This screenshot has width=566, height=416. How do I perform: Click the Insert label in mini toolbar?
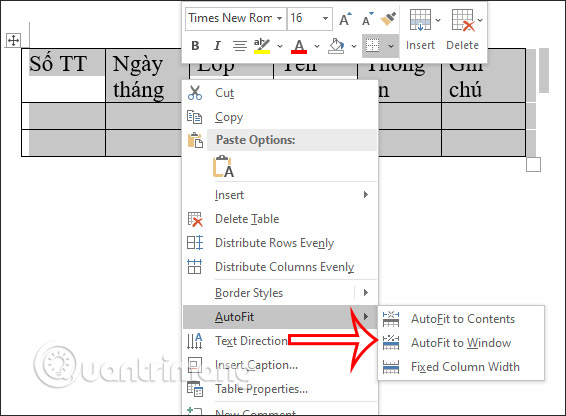(420, 45)
